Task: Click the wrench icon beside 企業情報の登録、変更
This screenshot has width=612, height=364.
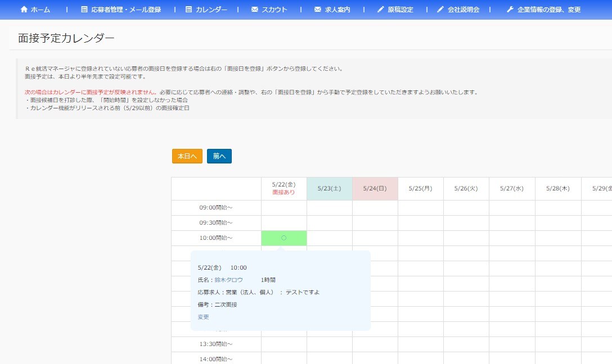Action: [x=510, y=10]
